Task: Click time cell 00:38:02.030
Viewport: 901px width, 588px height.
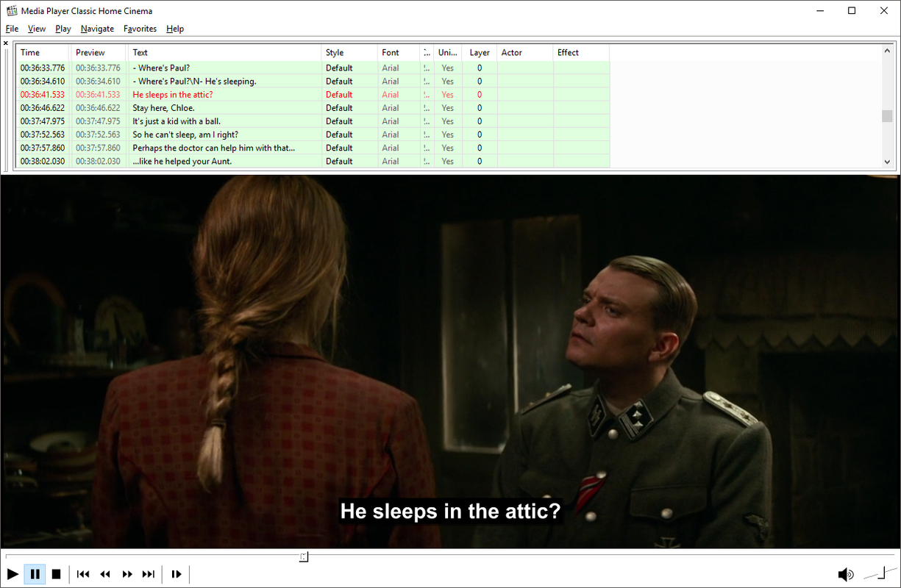Action: 43,161
